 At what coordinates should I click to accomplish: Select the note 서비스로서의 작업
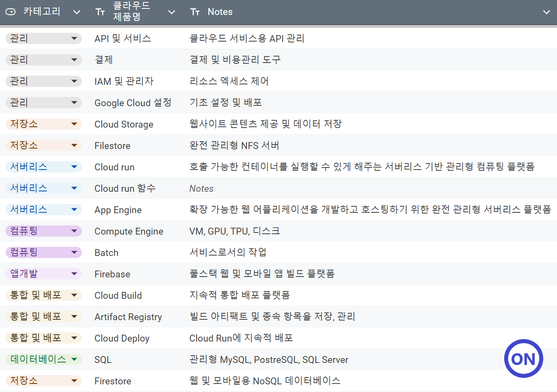pos(228,252)
